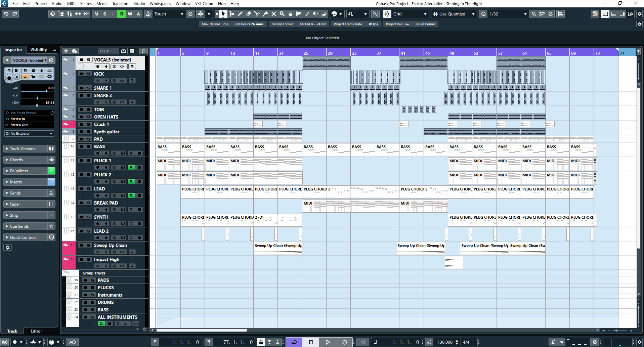Select the Range Selection tool
The image size is (644, 347).
[231, 14]
